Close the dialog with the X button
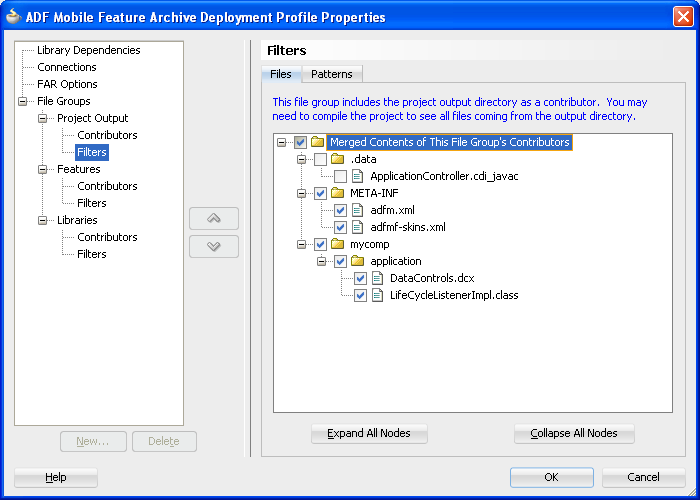Viewport: 700px width, 500px height. [x=683, y=17]
